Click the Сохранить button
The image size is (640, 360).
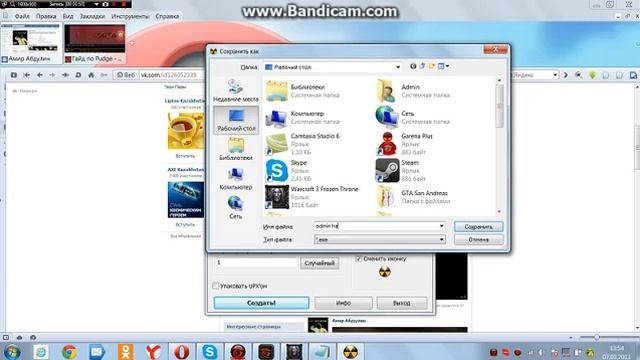pos(478,227)
